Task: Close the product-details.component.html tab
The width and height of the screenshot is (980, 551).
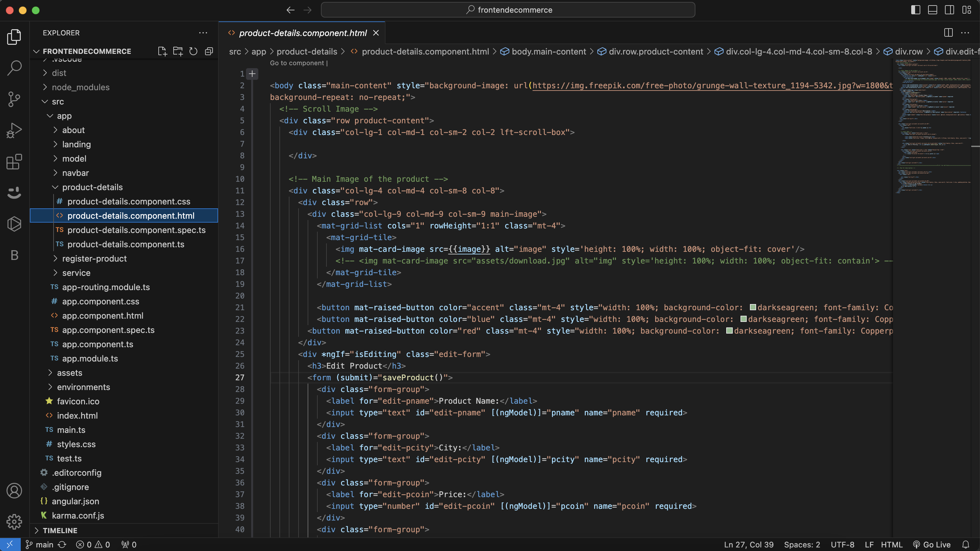Action: click(376, 33)
